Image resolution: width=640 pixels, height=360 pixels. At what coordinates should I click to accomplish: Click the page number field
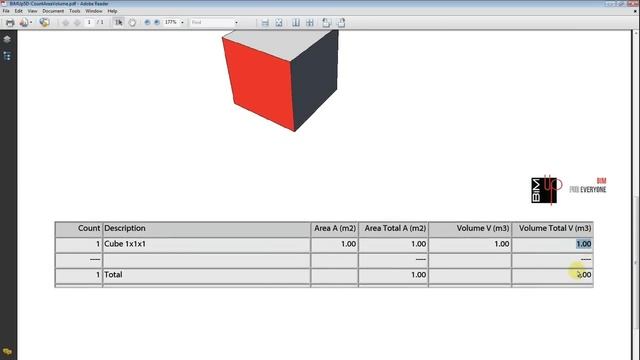(89, 22)
